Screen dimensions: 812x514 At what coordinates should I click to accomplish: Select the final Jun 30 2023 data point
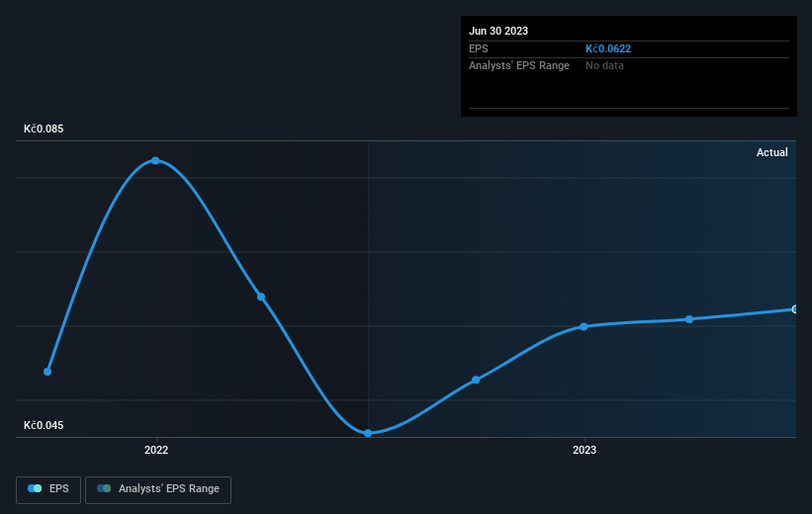coord(794,309)
